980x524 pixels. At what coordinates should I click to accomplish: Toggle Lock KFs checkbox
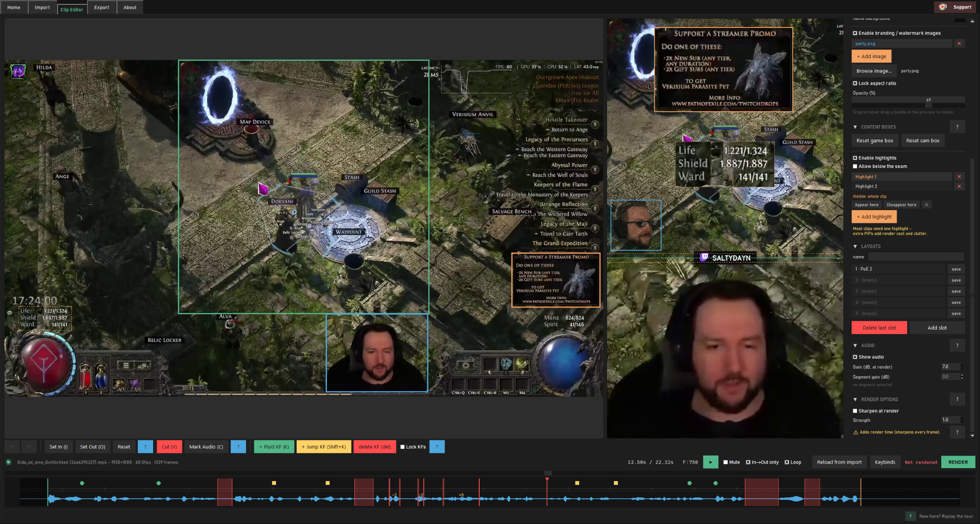pos(403,447)
